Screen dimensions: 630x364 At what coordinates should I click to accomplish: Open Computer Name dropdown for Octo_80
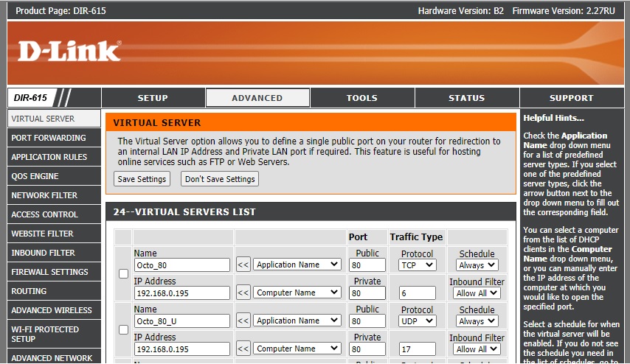[297, 293]
